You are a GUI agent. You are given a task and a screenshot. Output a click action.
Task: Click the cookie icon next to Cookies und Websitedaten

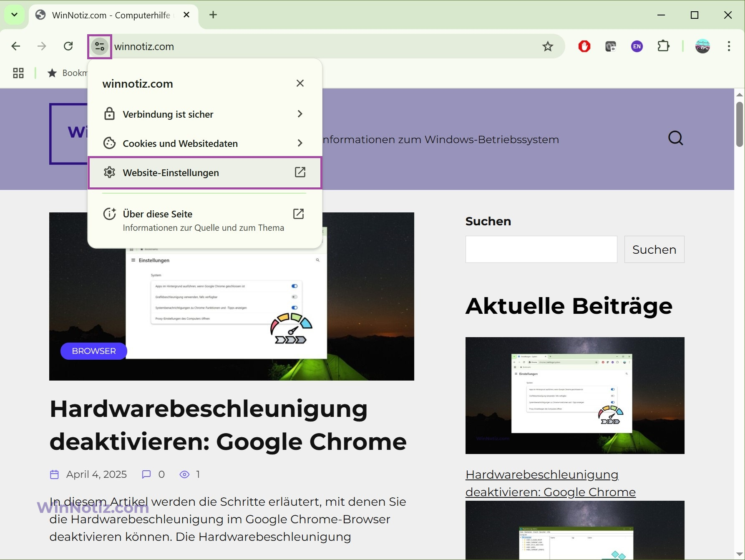[x=109, y=143]
